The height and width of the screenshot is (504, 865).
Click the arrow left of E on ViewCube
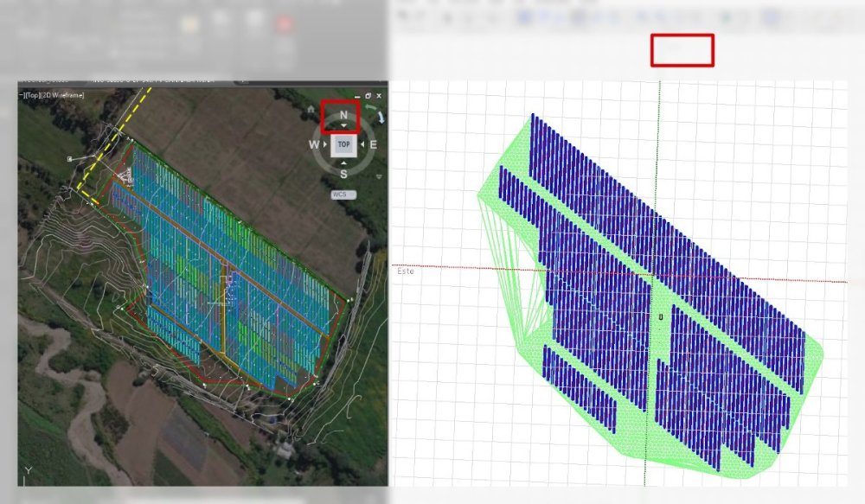(x=361, y=144)
